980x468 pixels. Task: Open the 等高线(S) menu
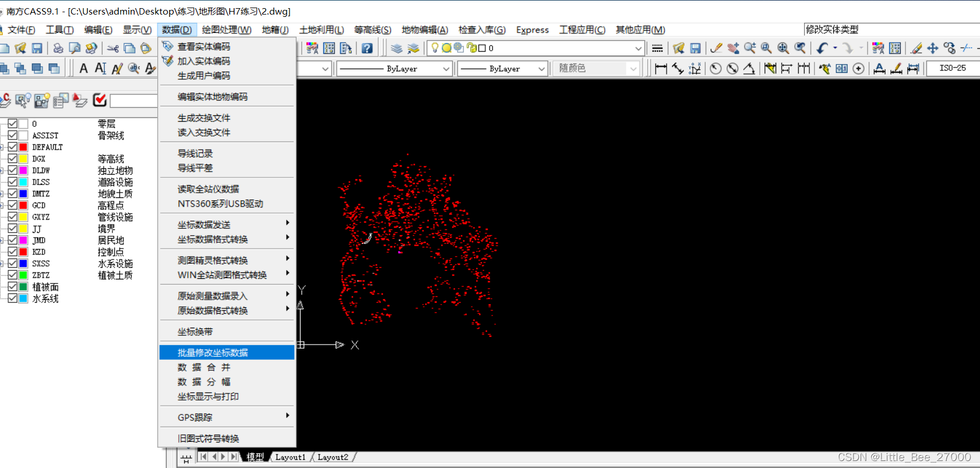click(373, 30)
